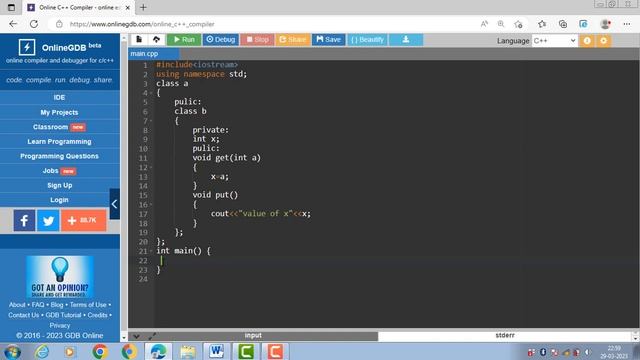Click the browser zoom magnifier icon
The height and width of the screenshot is (360, 640).
501,24
